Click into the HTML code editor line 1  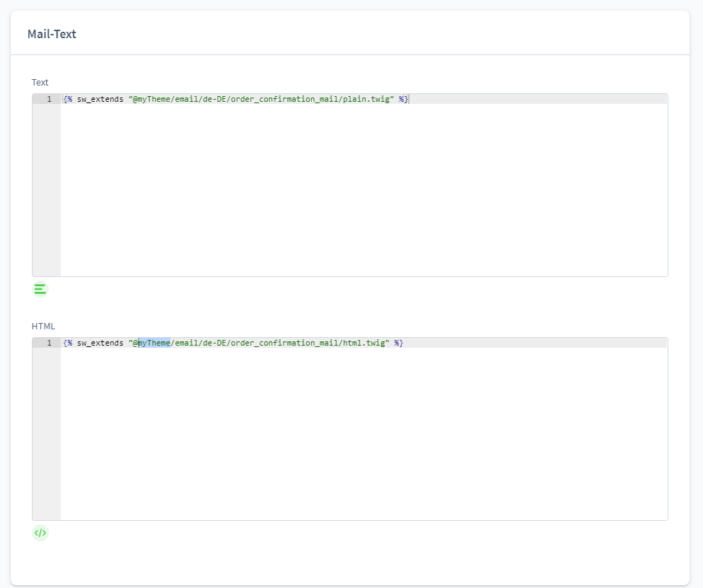tap(364, 343)
